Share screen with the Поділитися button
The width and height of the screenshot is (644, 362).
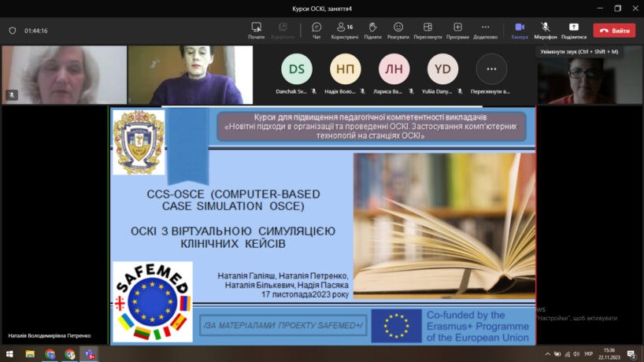coord(573,30)
